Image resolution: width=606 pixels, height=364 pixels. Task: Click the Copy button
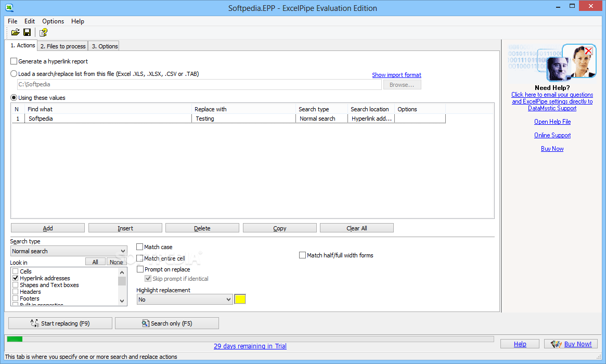tap(279, 228)
